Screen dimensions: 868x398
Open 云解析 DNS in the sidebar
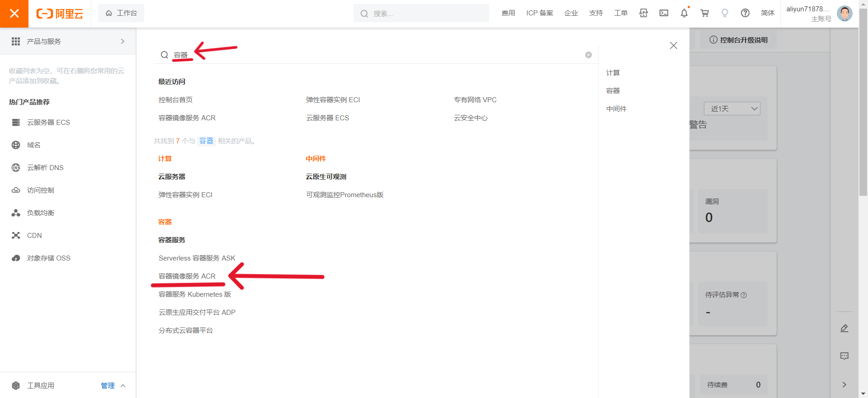[45, 168]
